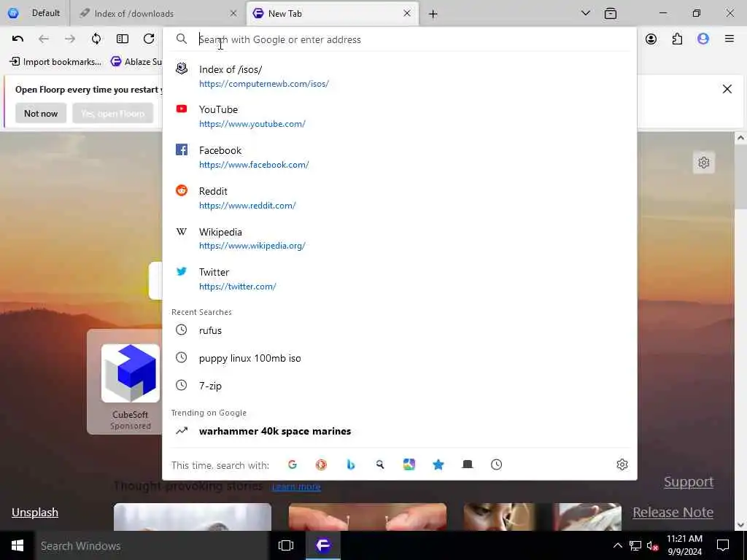The image size is (747, 560).
Task: Click the circular sync arrows toolbar icon
Action: (x=96, y=39)
